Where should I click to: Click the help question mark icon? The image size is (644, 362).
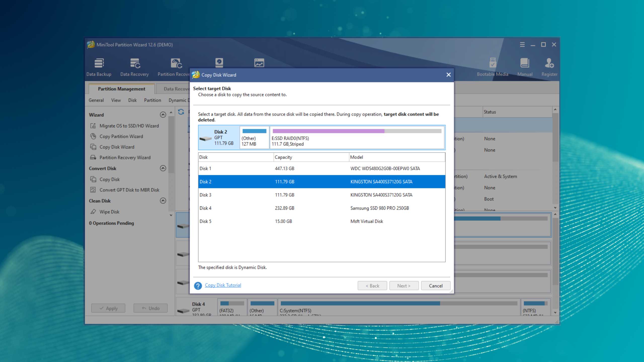(x=198, y=286)
